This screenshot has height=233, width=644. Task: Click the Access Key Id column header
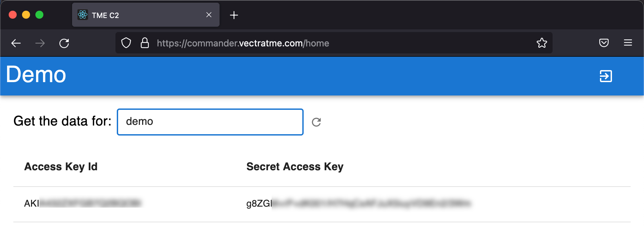point(61,167)
